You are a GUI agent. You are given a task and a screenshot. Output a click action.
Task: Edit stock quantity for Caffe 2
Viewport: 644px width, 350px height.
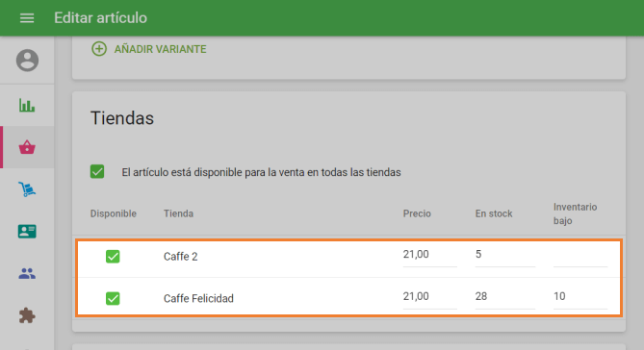point(504,255)
